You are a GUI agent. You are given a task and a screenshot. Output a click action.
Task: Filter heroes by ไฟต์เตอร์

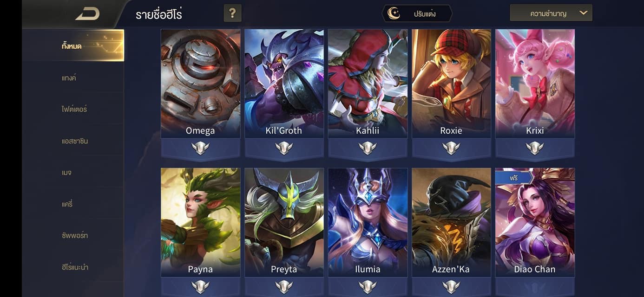(x=73, y=109)
